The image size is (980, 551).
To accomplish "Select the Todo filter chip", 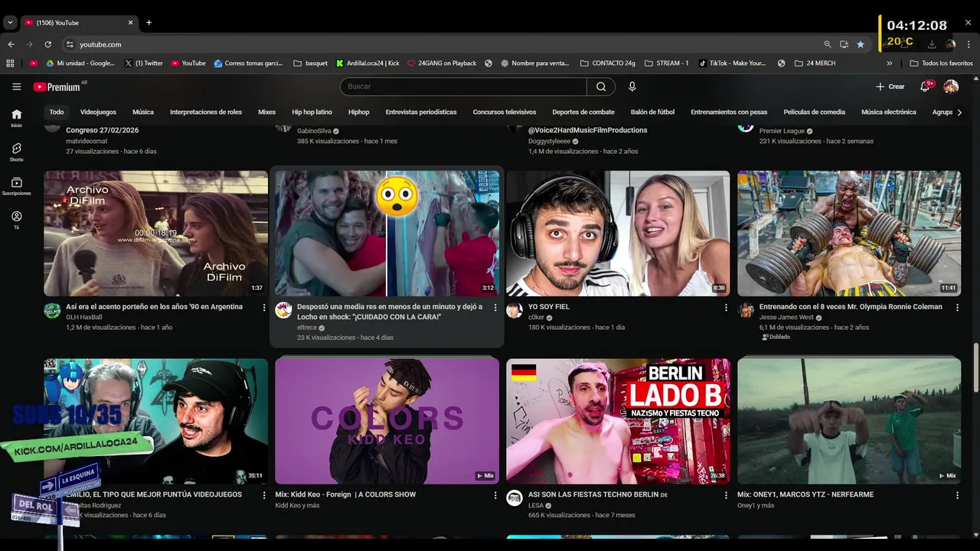I will tap(57, 112).
